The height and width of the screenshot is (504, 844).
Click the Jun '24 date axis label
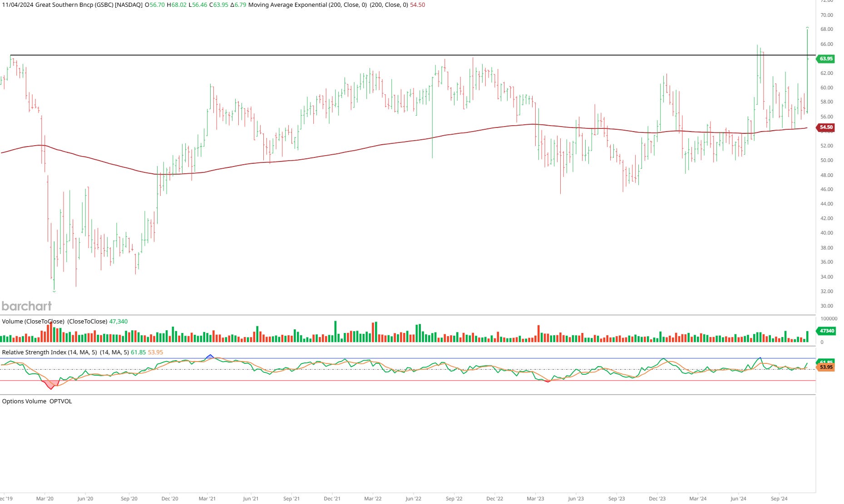point(738,499)
